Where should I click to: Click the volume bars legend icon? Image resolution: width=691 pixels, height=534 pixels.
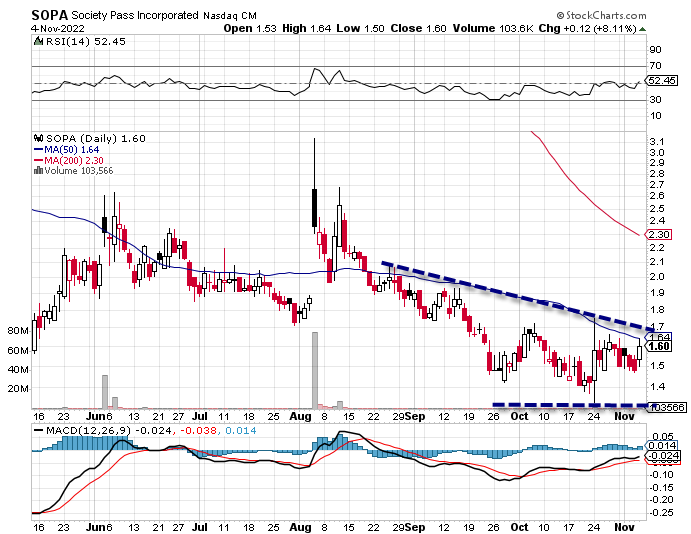click(x=38, y=171)
